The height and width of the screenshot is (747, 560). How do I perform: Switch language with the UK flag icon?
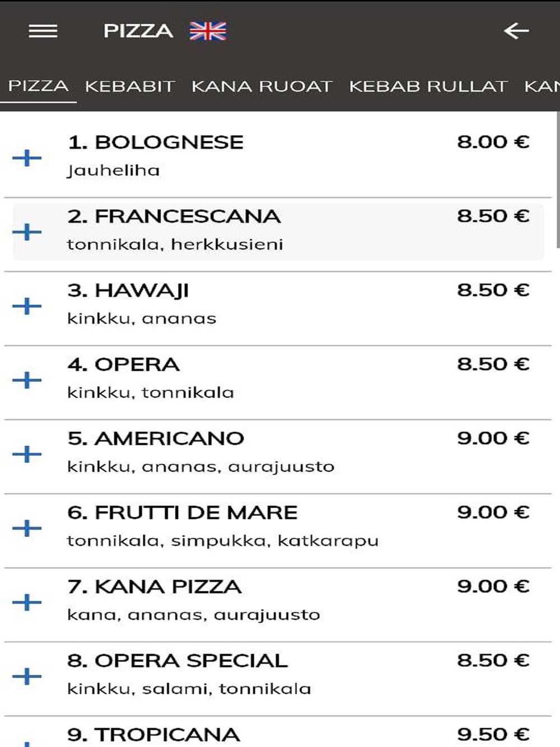pyautogui.click(x=208, y=31)
